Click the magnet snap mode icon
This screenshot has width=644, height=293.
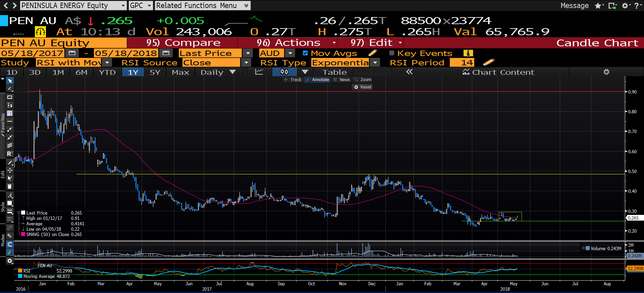click(10, 244)
